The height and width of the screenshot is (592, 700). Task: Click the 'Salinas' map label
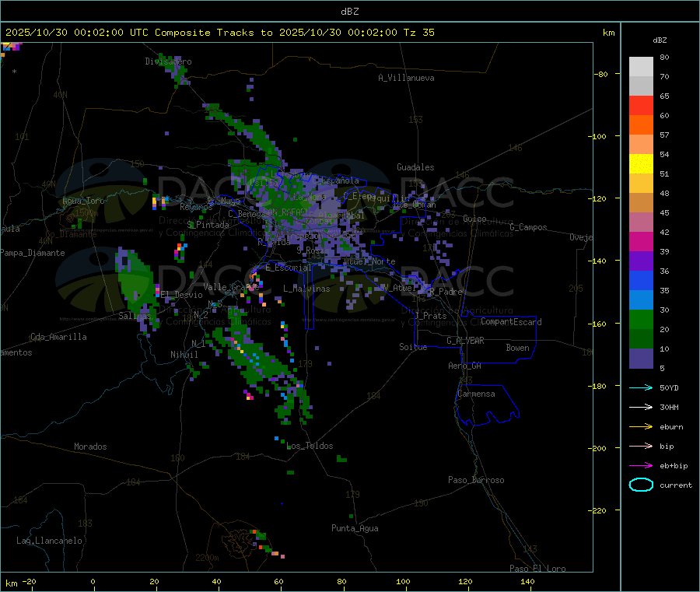click(x=135, y=316)
